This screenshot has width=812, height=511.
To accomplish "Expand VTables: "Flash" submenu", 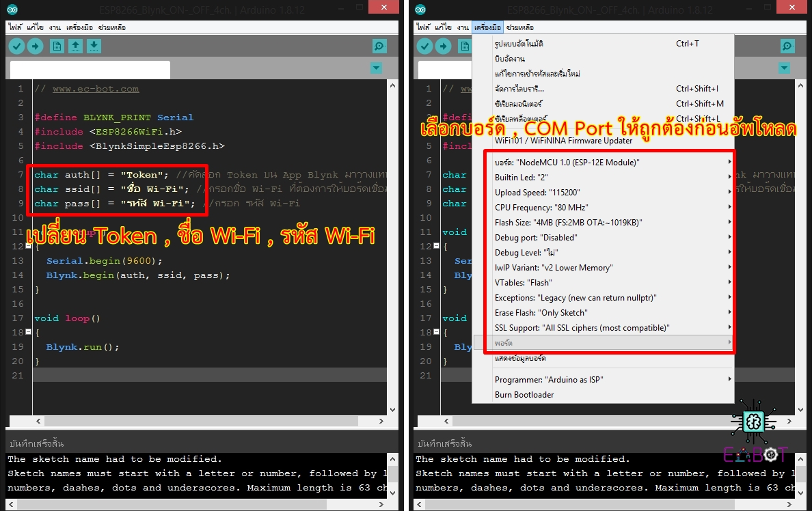I will [x=604, y=282].
